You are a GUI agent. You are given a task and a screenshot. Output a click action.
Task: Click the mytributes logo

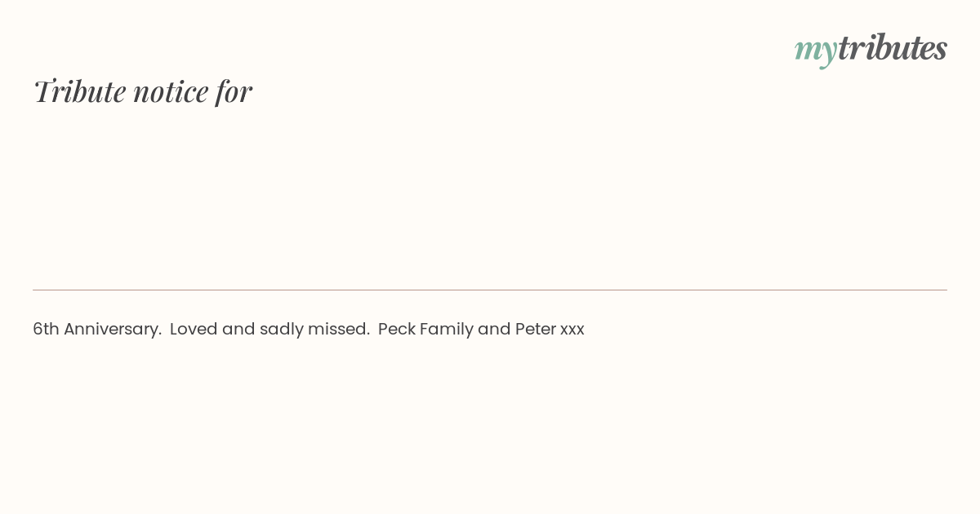click(871, 49)
